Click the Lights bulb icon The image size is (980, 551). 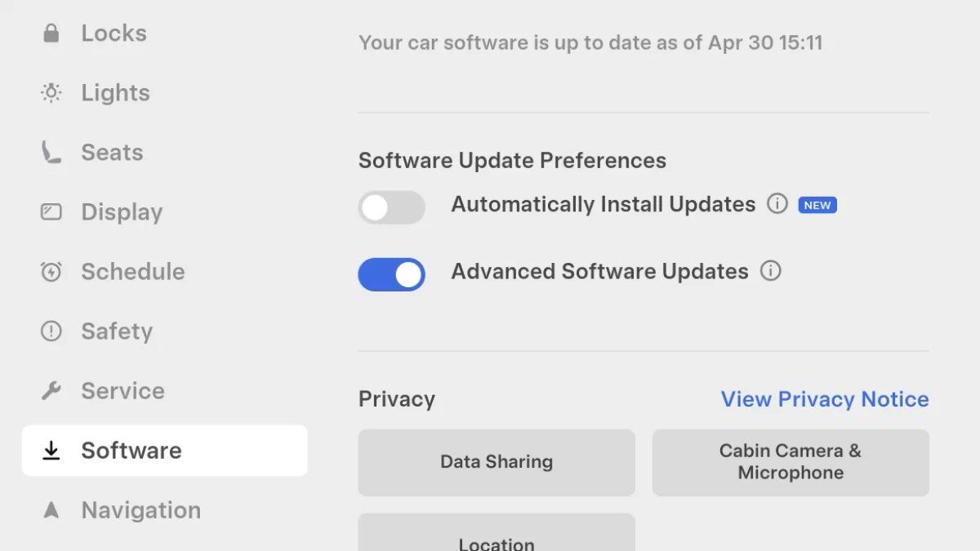pyautogui.click(x=51, y=93)
